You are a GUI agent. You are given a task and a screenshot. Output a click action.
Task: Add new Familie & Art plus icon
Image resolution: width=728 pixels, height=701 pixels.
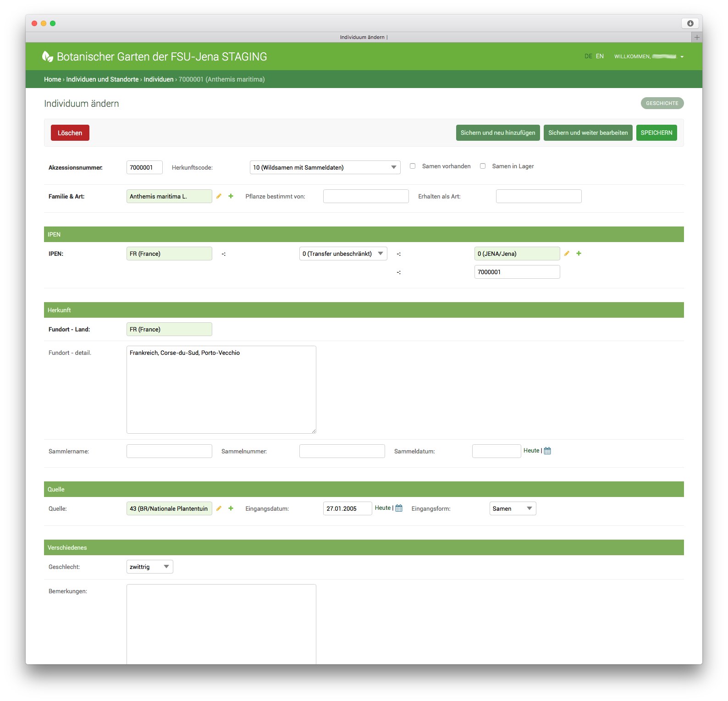tap(231, 196)
